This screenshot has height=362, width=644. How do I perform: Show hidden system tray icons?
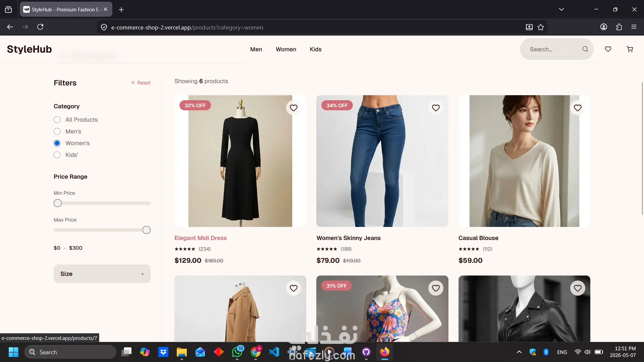coord(519,352)
